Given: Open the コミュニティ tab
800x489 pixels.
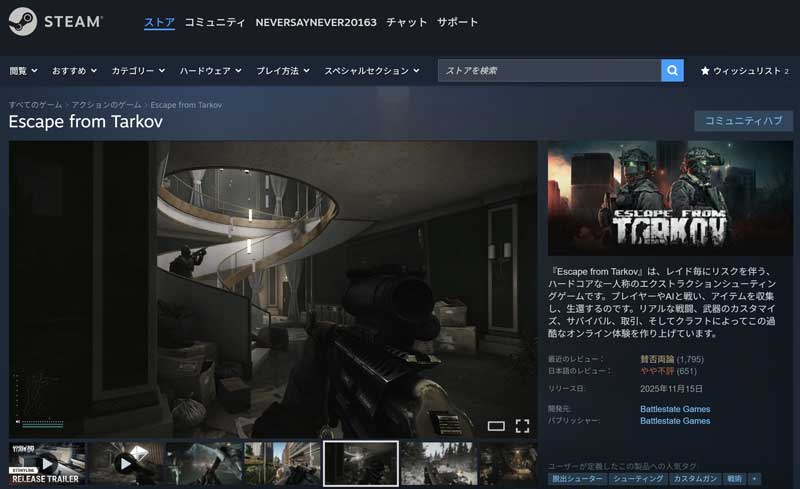Looking at the screenshot, I should pos(215,22).
